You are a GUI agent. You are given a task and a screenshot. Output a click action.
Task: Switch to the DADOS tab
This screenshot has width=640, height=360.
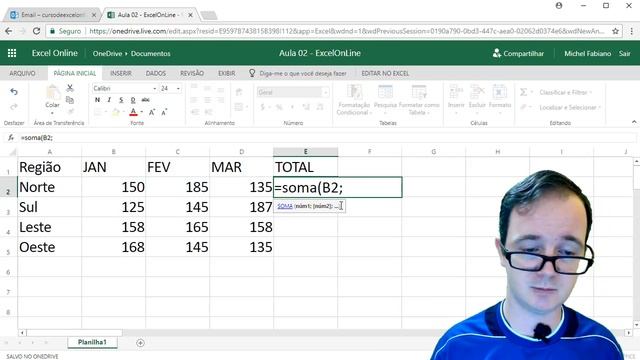156,73
